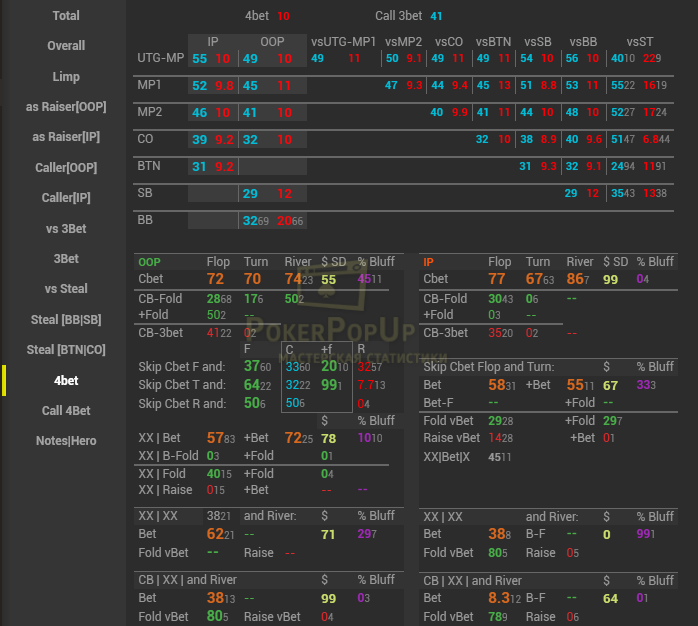
Task: Switch to the Overall tab
Action: [x=66, y=46]
